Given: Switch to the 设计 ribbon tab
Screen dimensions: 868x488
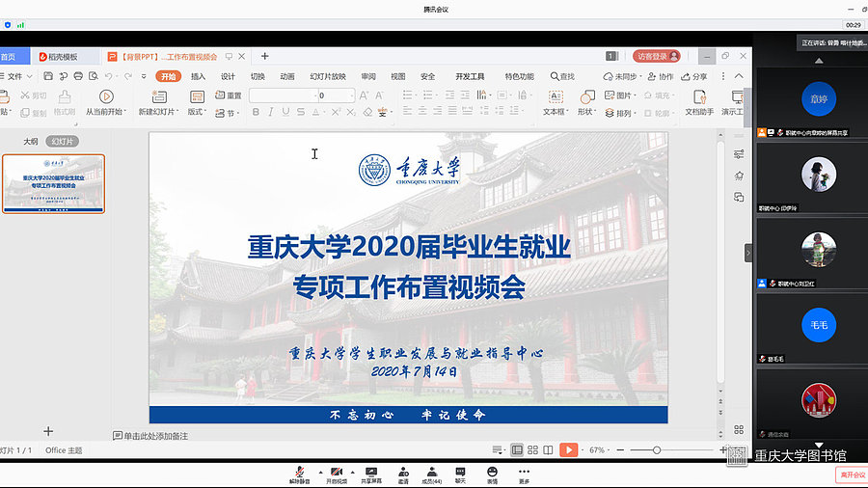Looking at the screenshot, I should click(x=228, y=76).
